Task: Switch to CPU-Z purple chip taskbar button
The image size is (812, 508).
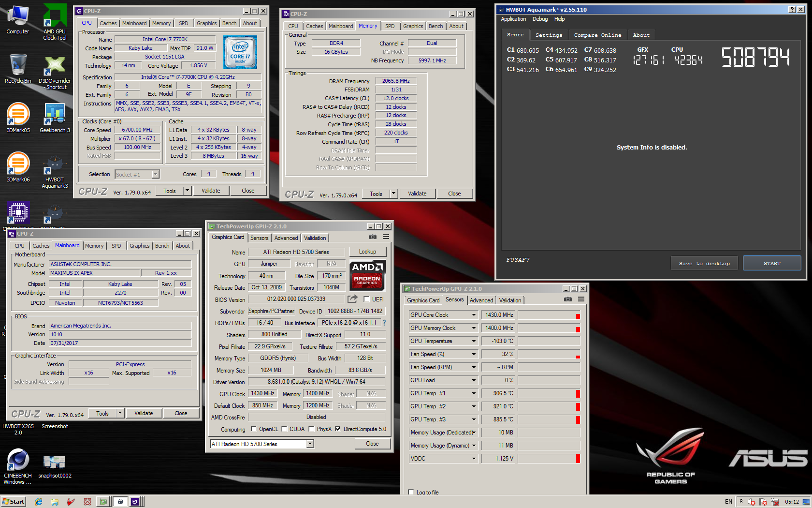Action: click(x=136, y=502)
